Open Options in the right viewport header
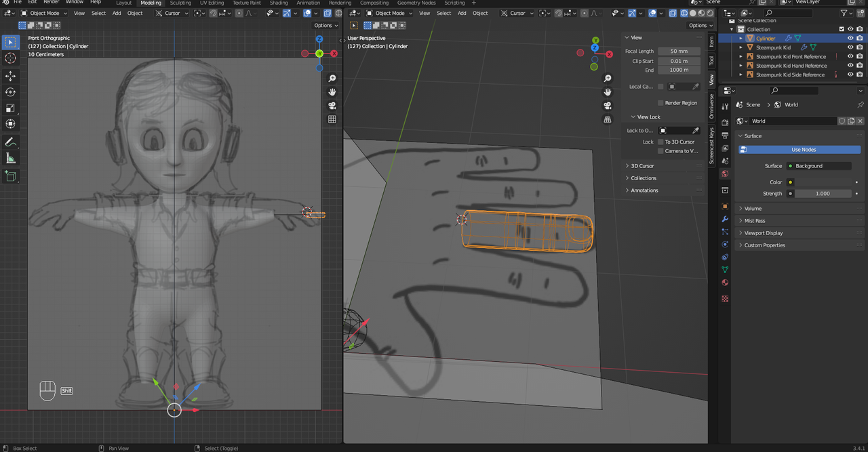The image size is (868, 452). (x=698, y=25)
